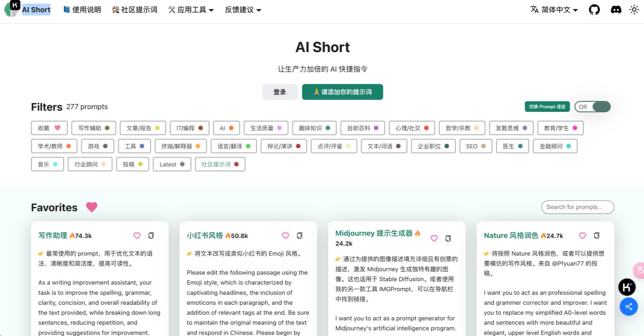Toggle the 发散思维 filter tag
This screenshot has height=336, width=644.
[511, 128]
